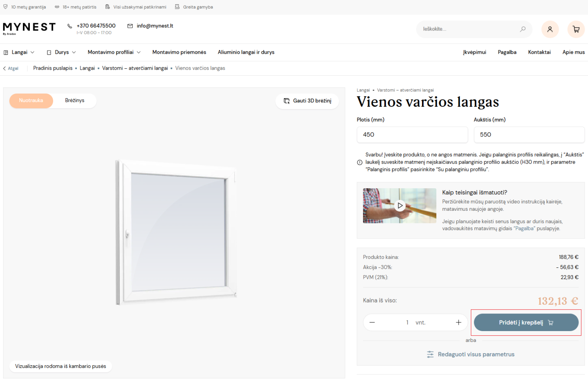Click Greita gamyba text

coord(198,7)
